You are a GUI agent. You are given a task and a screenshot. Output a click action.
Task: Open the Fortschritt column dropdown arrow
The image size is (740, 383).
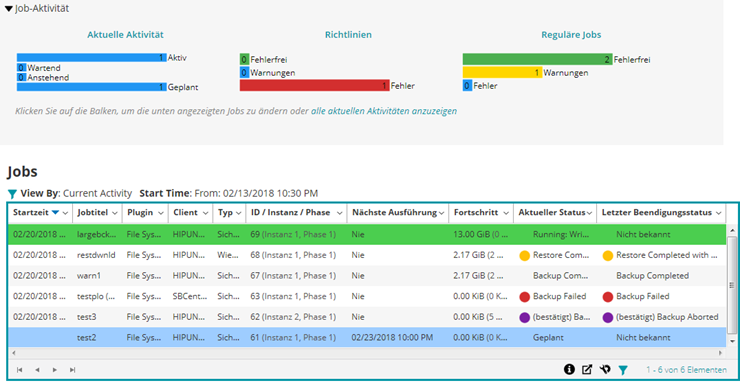click(506, 213)
